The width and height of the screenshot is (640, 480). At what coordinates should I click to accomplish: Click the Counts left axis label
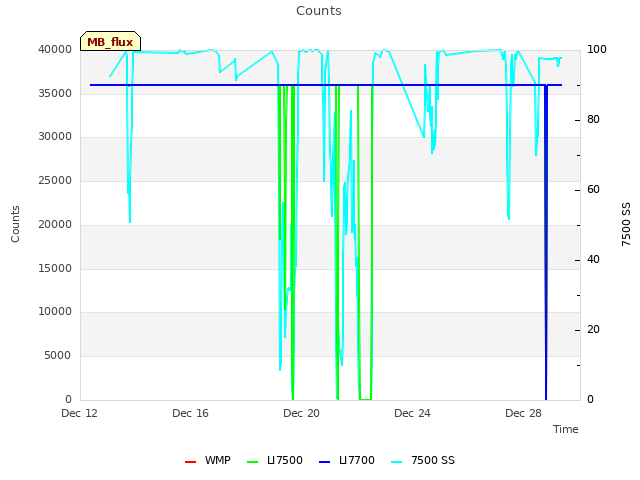15,224
